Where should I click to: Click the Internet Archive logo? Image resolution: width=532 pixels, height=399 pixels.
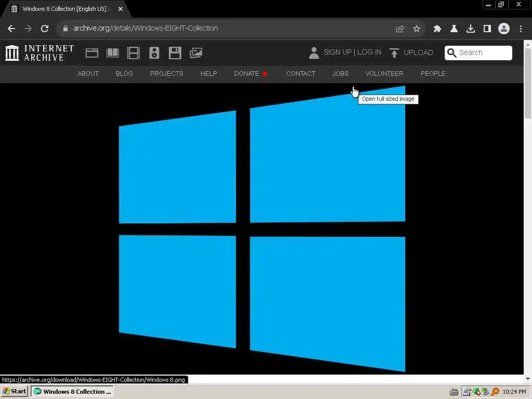point(39,53)
